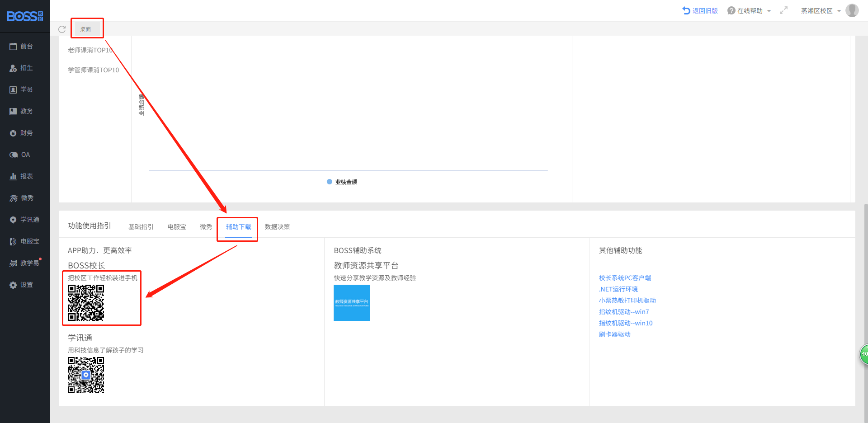Open the 财务 sidebar icon

(13, 133)
